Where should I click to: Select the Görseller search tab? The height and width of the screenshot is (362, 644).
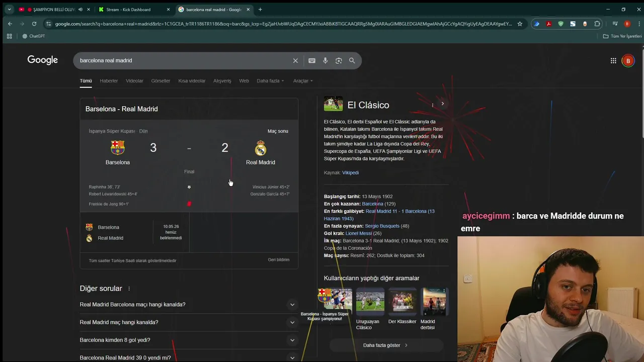point(160,81)
